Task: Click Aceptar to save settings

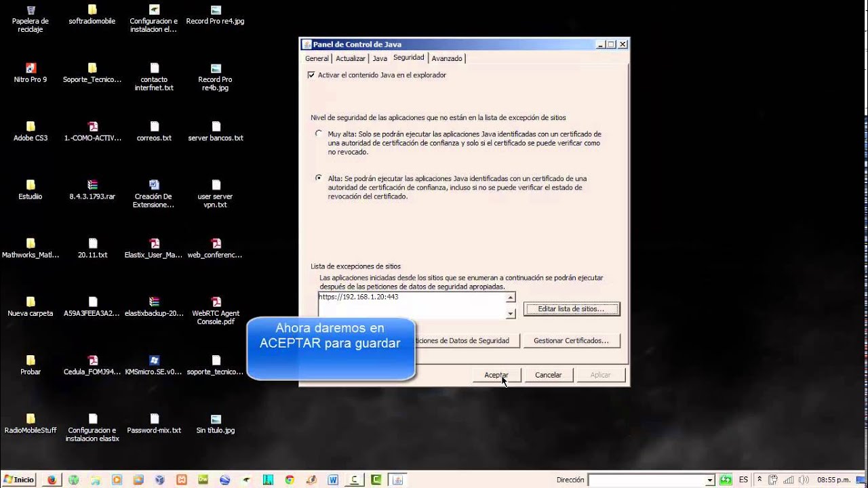Action: coord(496,375)
